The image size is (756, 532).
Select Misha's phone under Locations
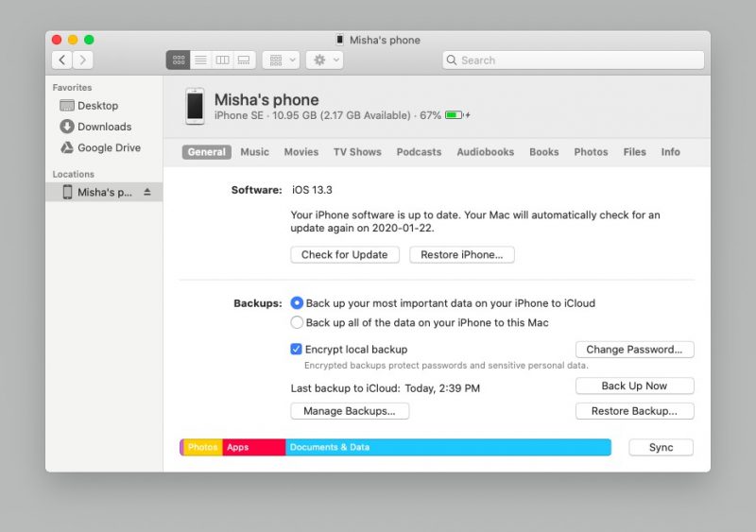click(104, 192)
